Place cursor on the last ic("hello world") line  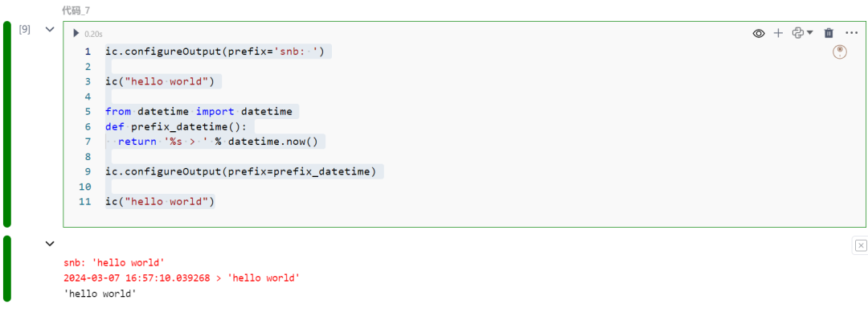tap(160, 201)
